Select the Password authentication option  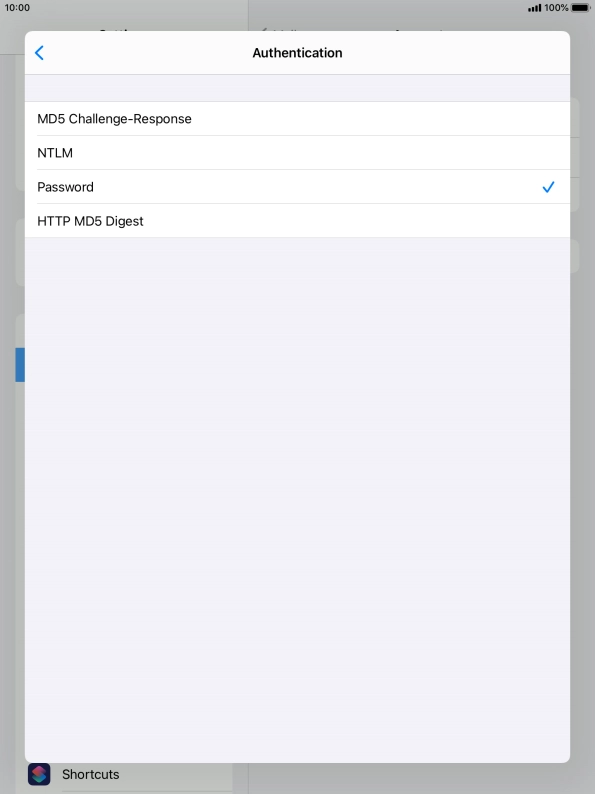pos(297,187)
